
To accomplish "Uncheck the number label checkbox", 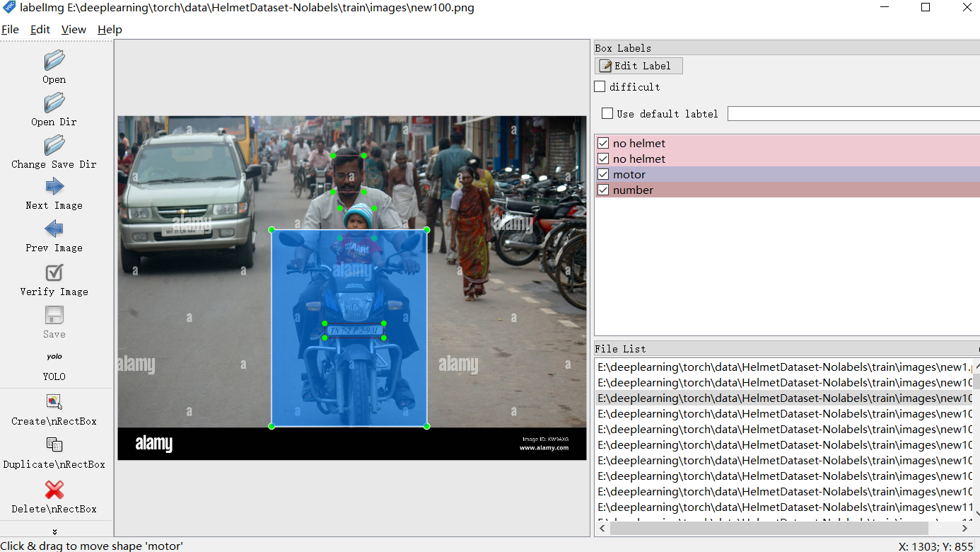I will [x=603, y=190].
